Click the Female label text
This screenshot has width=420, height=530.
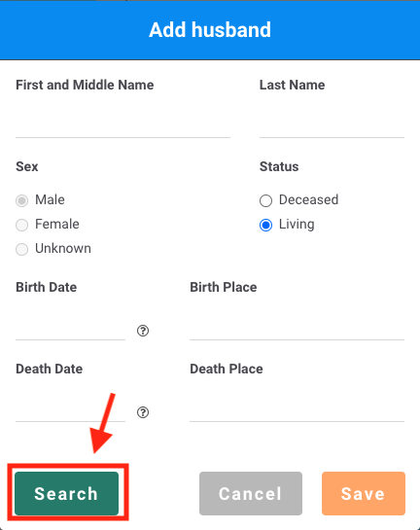point(57,224)
